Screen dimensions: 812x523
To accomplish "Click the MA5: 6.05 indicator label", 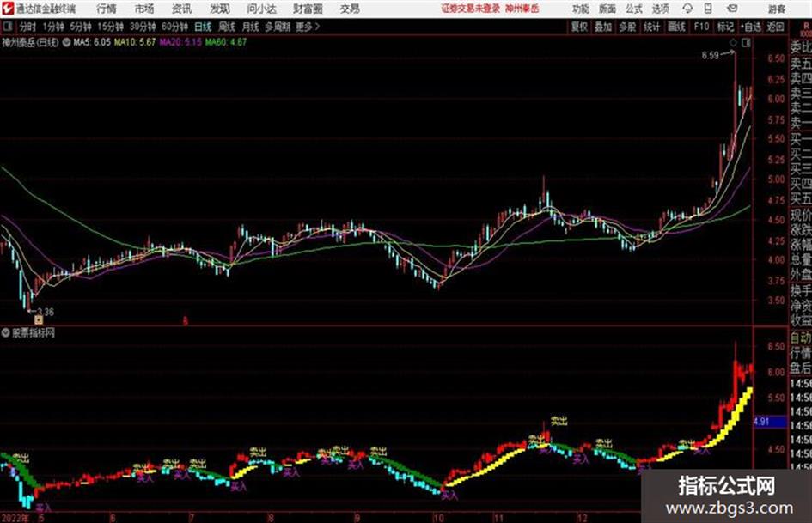I will point(92,42).
